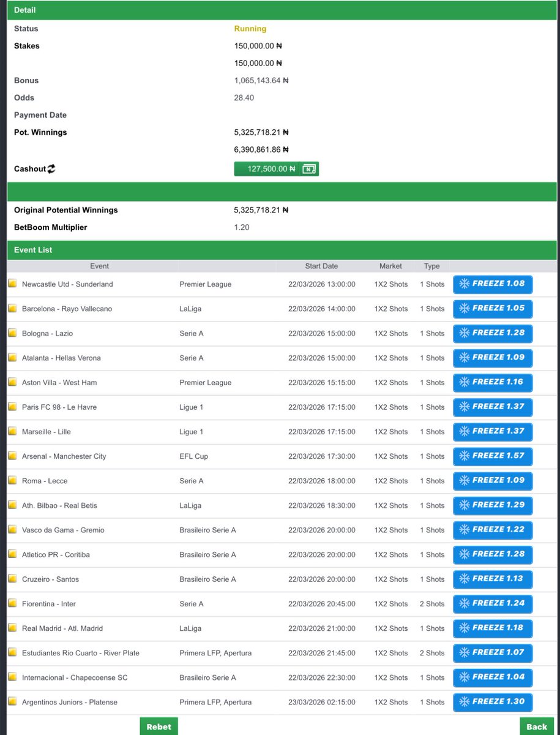Image resolution: width=560 pixels, height=735 pixels.
Task: Freeze Barcelona - Rayo Vallecano at 1.05
Action: point(493,309)
